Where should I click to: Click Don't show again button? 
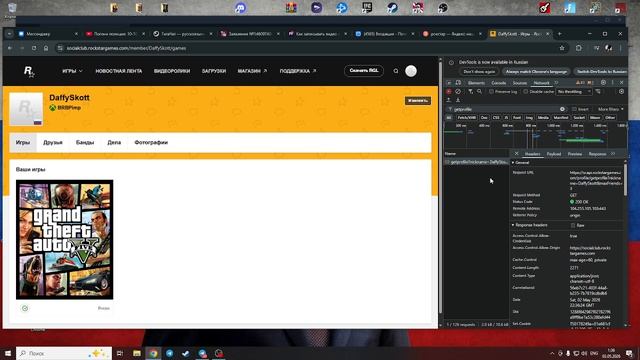tap(479, 71)
